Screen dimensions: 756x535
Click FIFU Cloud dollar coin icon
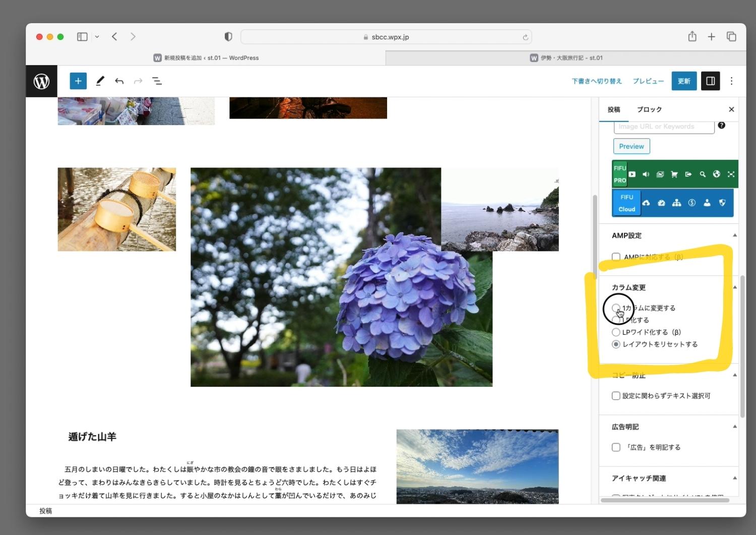pos(692,203)
